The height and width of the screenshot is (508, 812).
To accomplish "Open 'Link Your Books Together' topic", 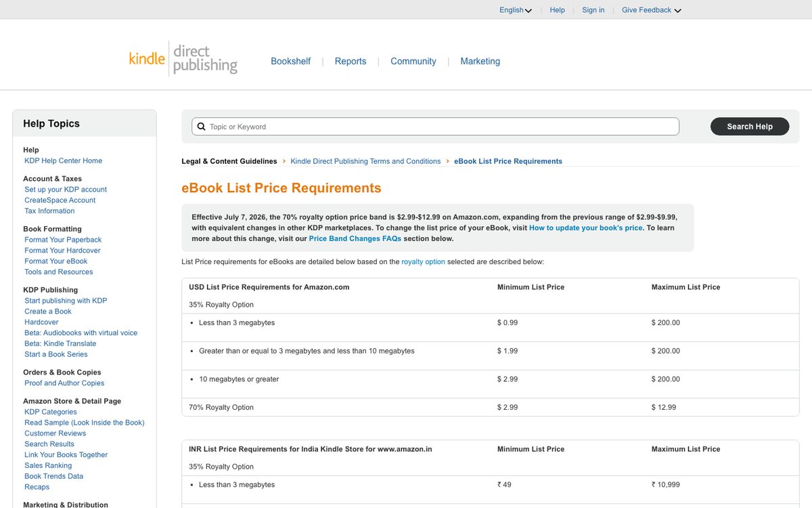I will click(x=66, y=455).
